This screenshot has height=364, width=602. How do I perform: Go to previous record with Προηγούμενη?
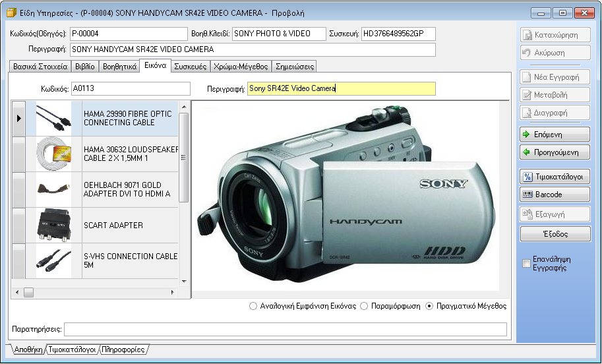click(x=555, y=152)
